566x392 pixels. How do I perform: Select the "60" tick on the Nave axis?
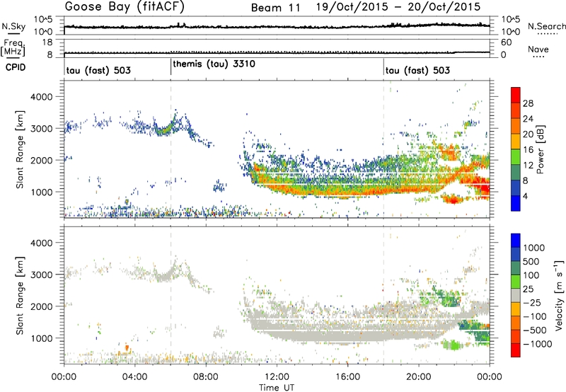pos(506,42)
